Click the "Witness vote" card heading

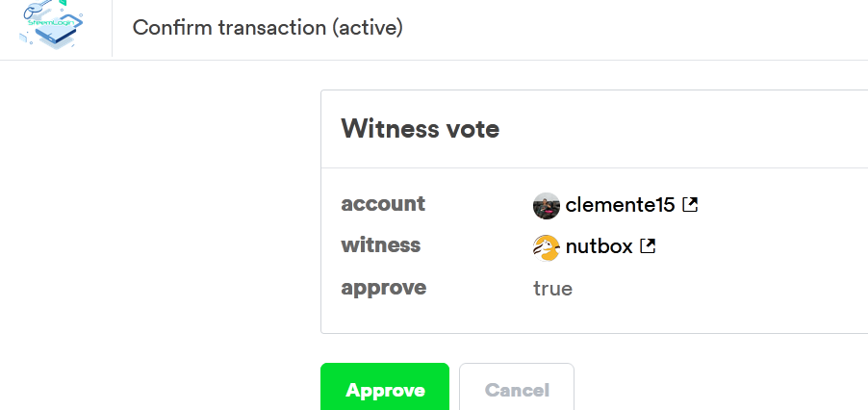420,128
